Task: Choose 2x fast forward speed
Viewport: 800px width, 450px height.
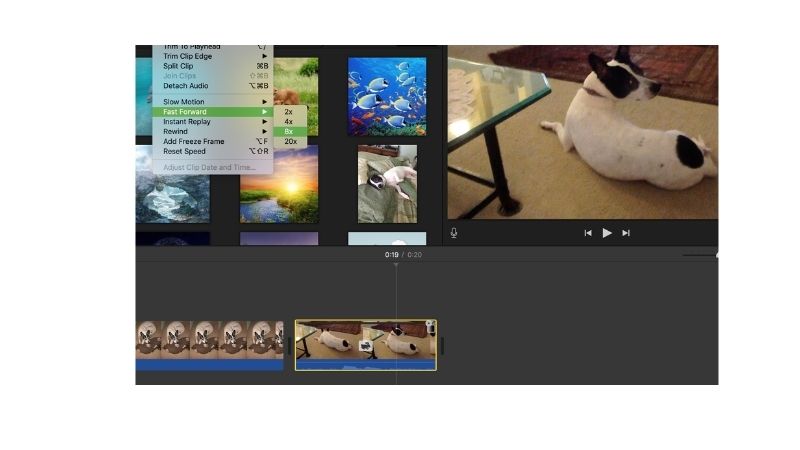Action: 289,111
